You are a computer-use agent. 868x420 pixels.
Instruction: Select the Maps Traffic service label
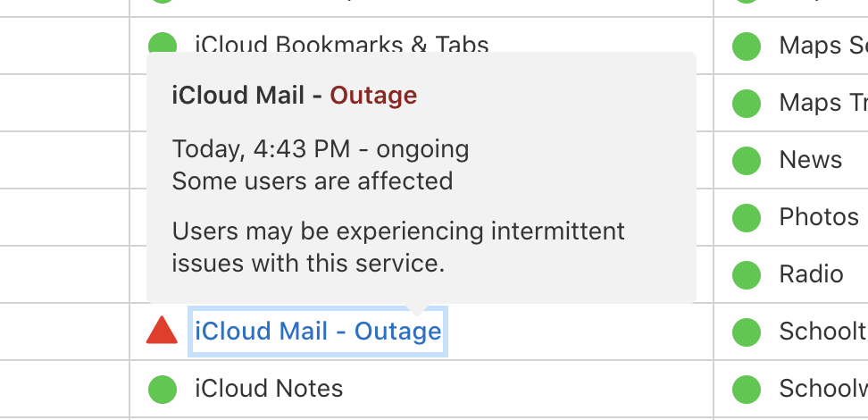pos(822,103)
